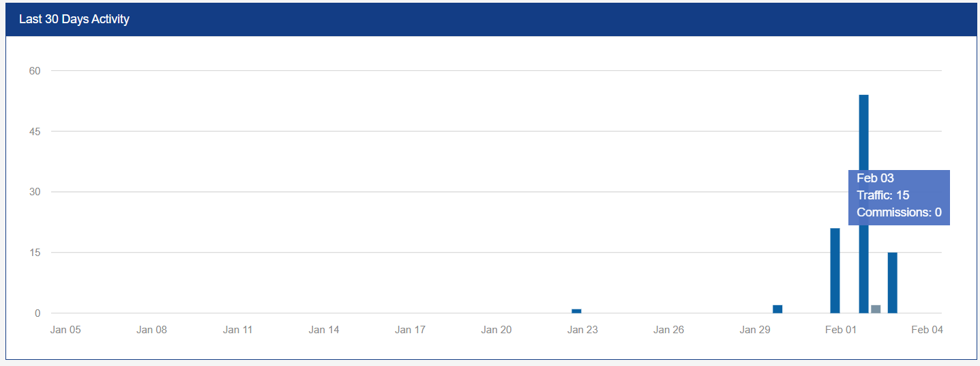The height and width of the screenshot is (366, 980).
Task: Click the Jan 20 axis label
Action: coord(496,330)
